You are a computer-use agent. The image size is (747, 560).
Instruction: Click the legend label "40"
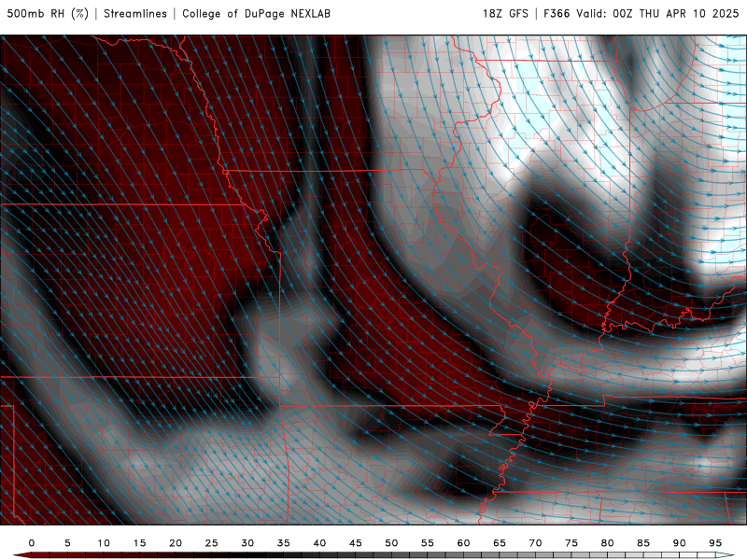click(319, 543)
